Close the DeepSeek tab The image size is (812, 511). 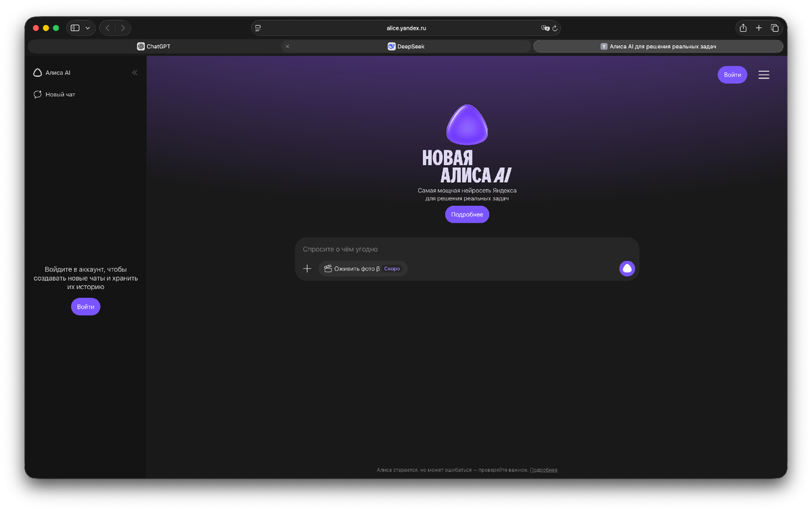coord(288,47)
